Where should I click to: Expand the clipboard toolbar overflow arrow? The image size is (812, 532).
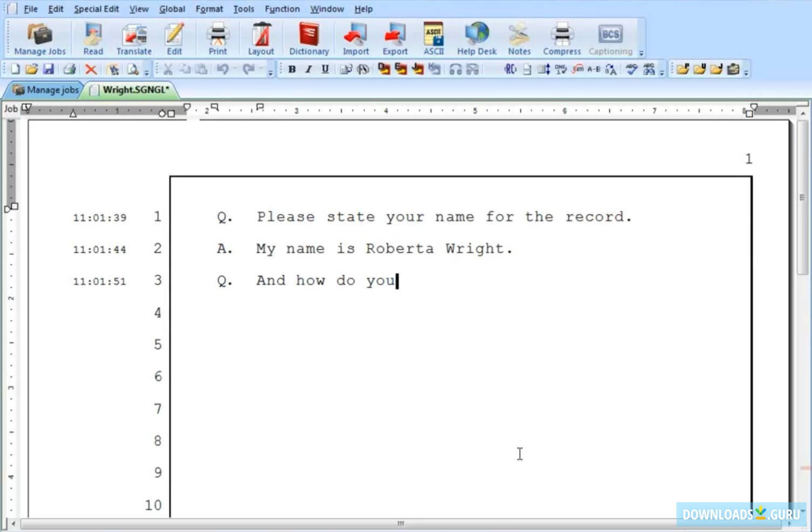point(270,72)
